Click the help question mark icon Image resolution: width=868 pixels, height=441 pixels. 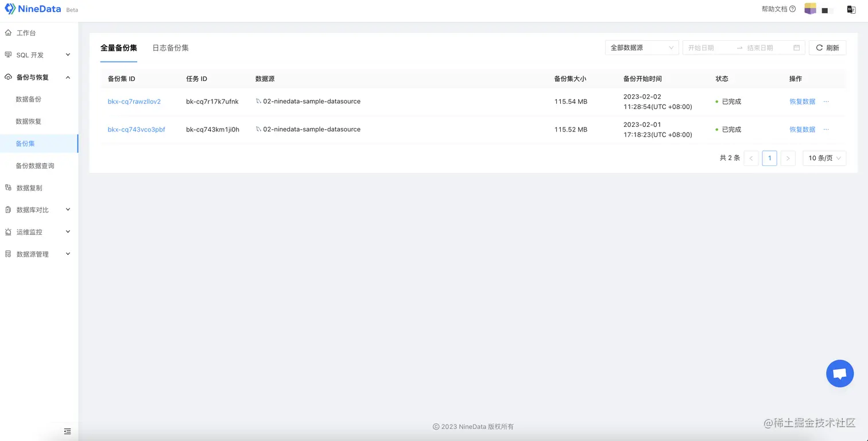[x=793, y=9]
